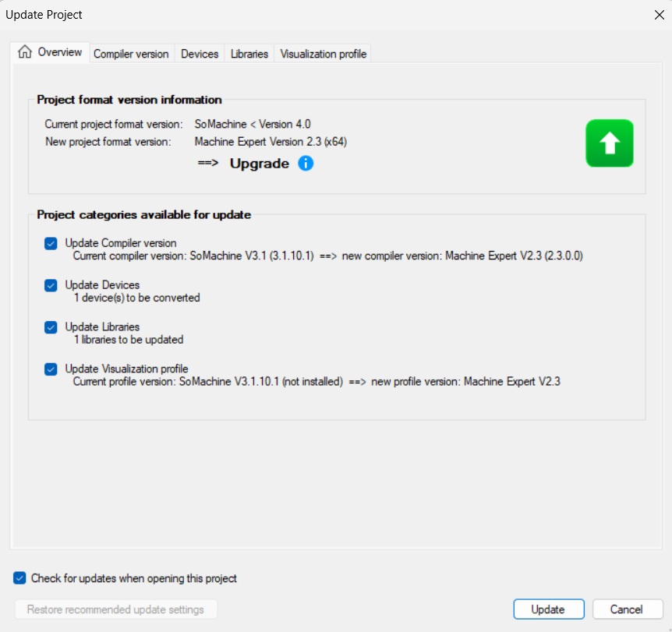Disable the Update Libraries checkbox
The width and height of the screenshot is (672, 632).
pyautogui.click(x=51, y=327)
